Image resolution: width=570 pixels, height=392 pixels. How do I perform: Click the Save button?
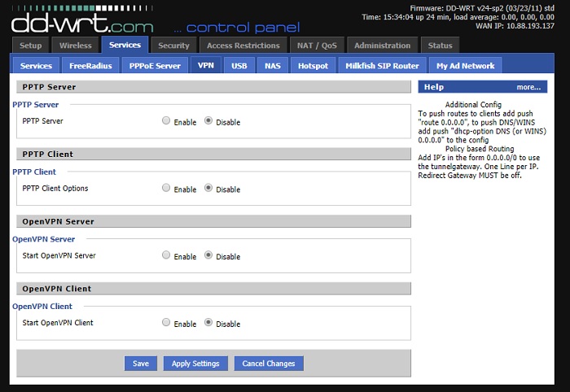[141, 364]
